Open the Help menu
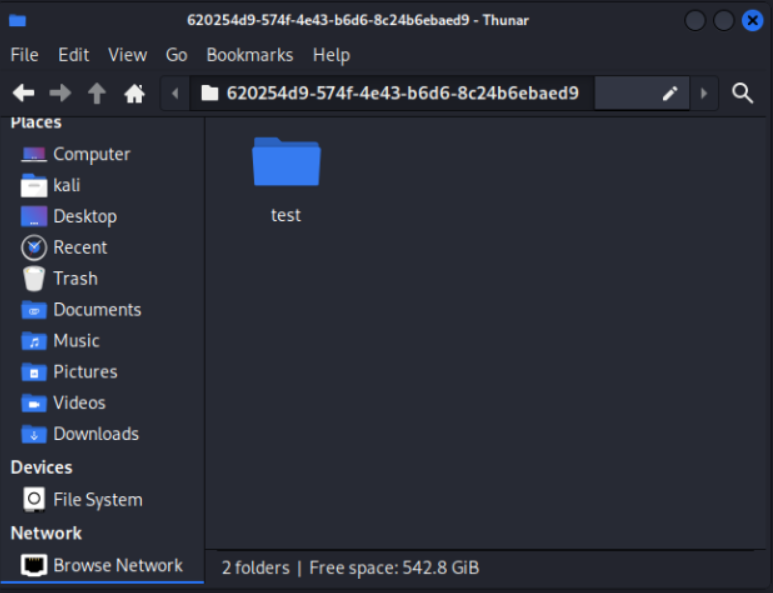 [331, 55]
